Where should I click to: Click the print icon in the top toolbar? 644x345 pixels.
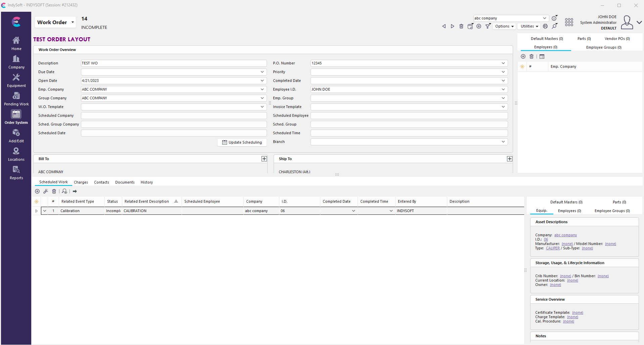click(545, 26)
